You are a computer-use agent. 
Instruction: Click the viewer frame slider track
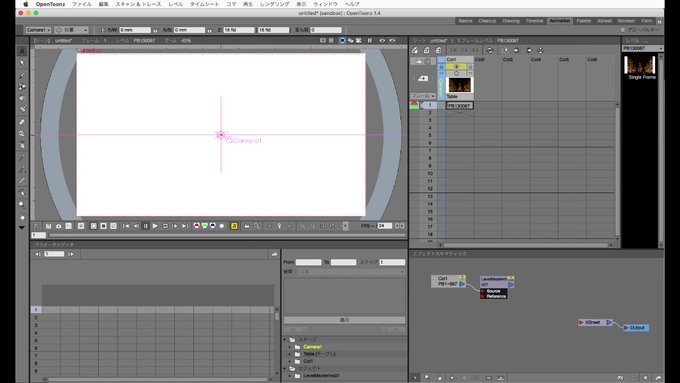[228, 235]
